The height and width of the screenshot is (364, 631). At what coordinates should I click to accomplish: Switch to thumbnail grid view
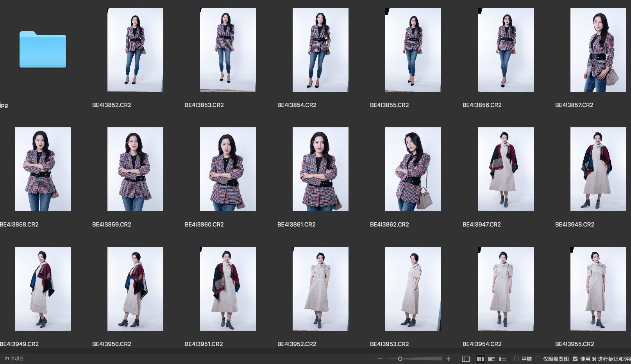coord(480,359)
